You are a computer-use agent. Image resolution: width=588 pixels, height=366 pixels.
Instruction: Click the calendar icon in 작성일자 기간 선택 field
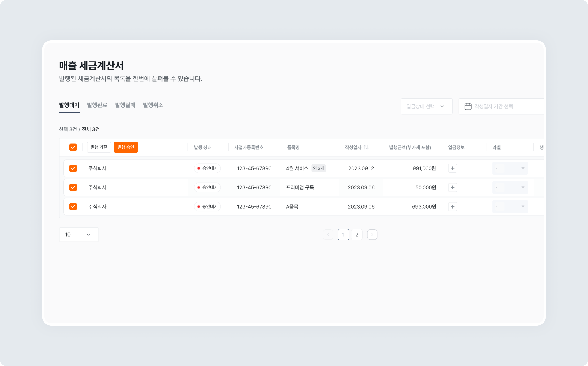point(468,106)
